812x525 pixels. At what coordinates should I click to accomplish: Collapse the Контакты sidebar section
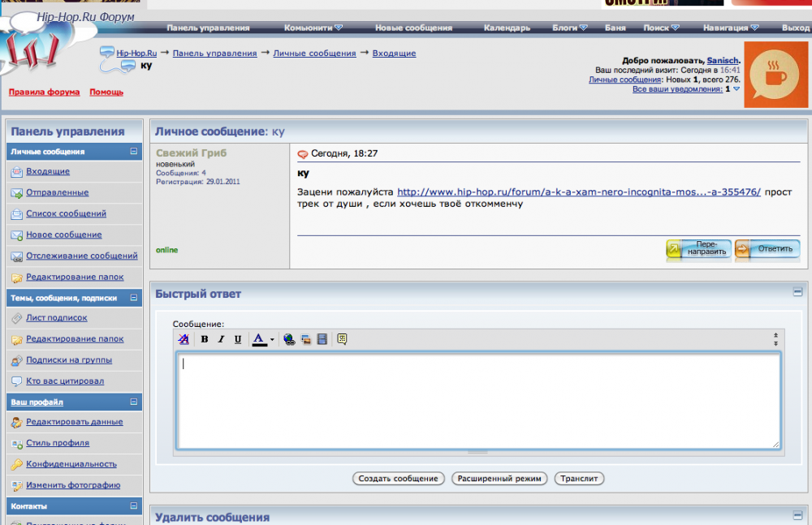click(134, 506)
